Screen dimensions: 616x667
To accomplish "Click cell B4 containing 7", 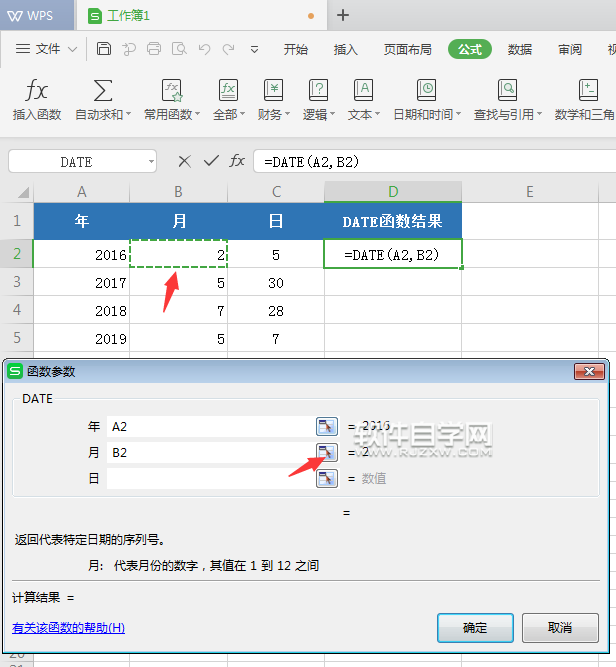I will (178, 310).
